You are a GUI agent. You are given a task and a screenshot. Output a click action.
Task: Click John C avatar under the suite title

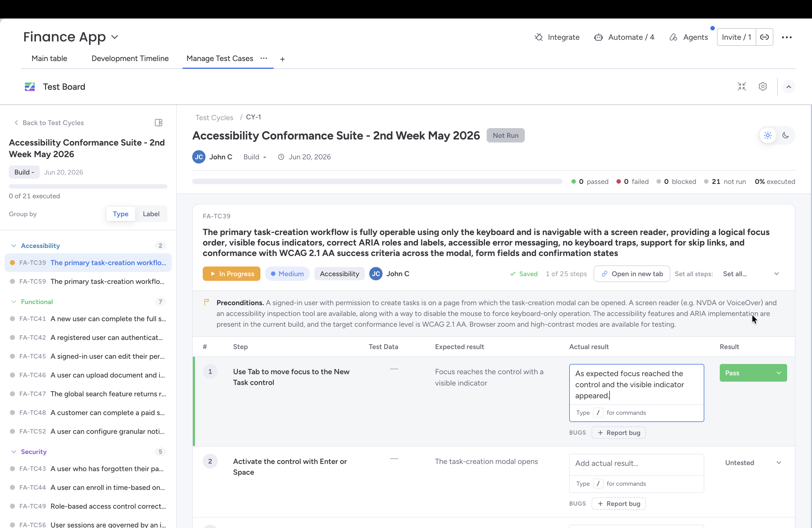coord(199,157)
